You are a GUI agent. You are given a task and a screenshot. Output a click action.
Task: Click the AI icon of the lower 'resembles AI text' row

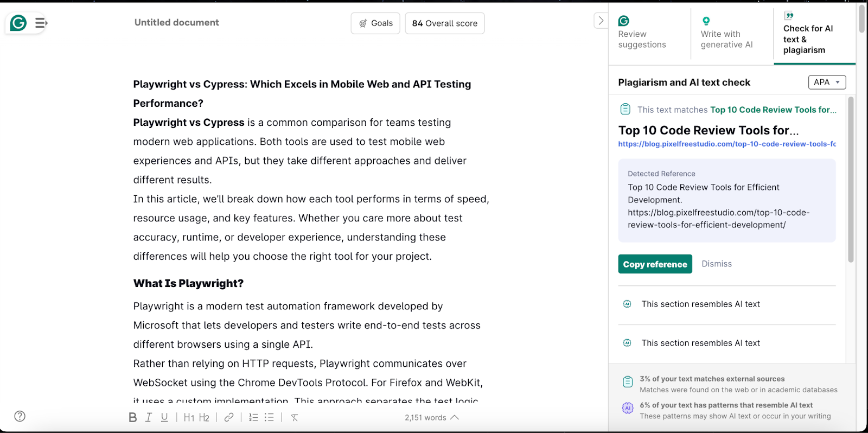(627, 343)
